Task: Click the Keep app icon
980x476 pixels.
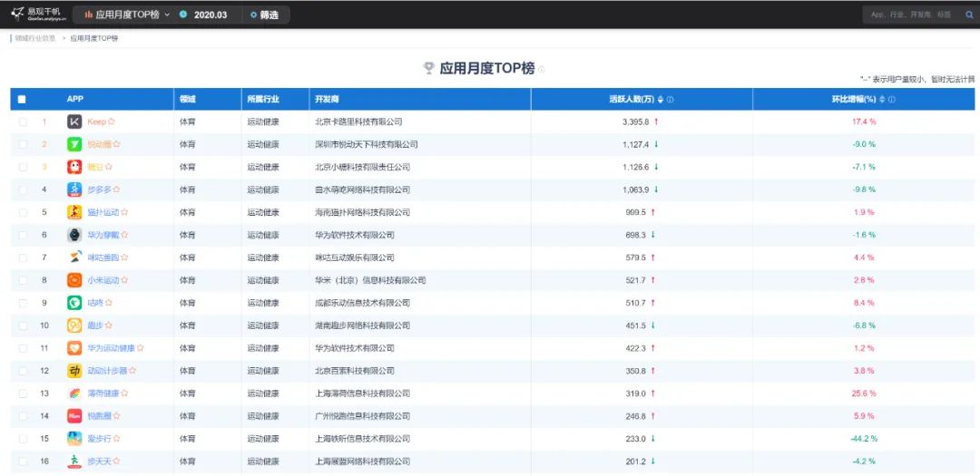Action: click(74, 121)
